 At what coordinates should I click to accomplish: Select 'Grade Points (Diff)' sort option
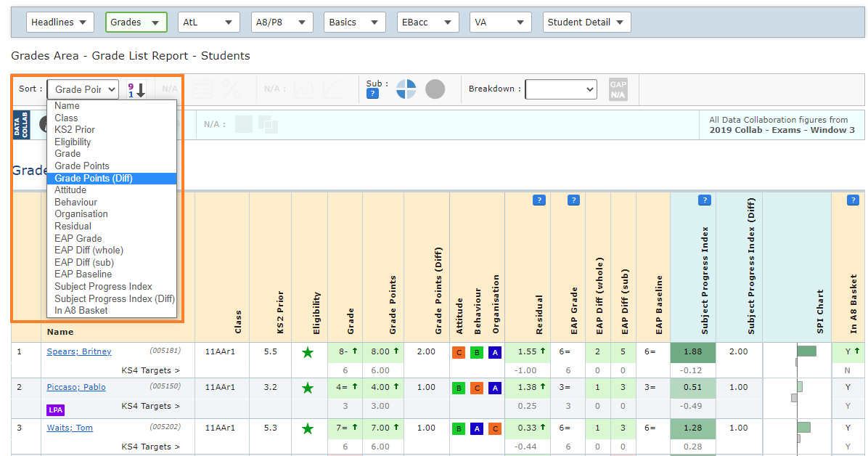94,178
